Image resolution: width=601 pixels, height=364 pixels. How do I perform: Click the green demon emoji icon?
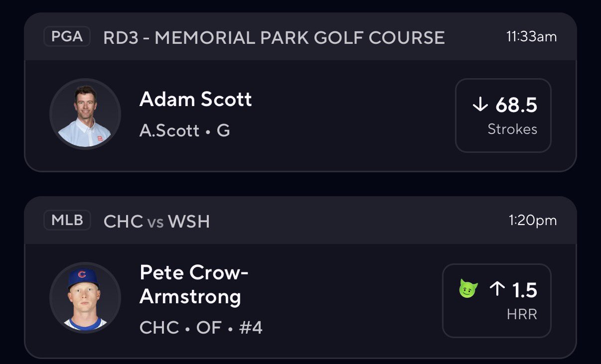pos(468,289)
